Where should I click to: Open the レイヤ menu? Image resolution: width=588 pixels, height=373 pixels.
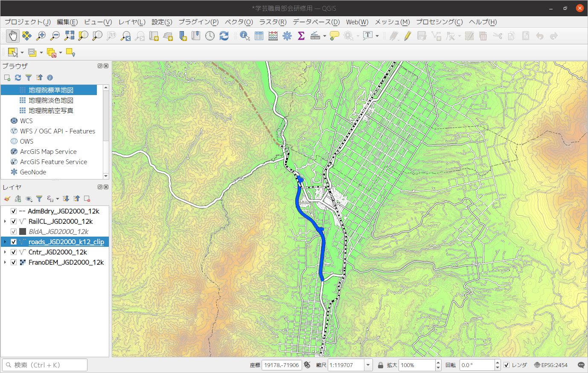pos(132,22)
